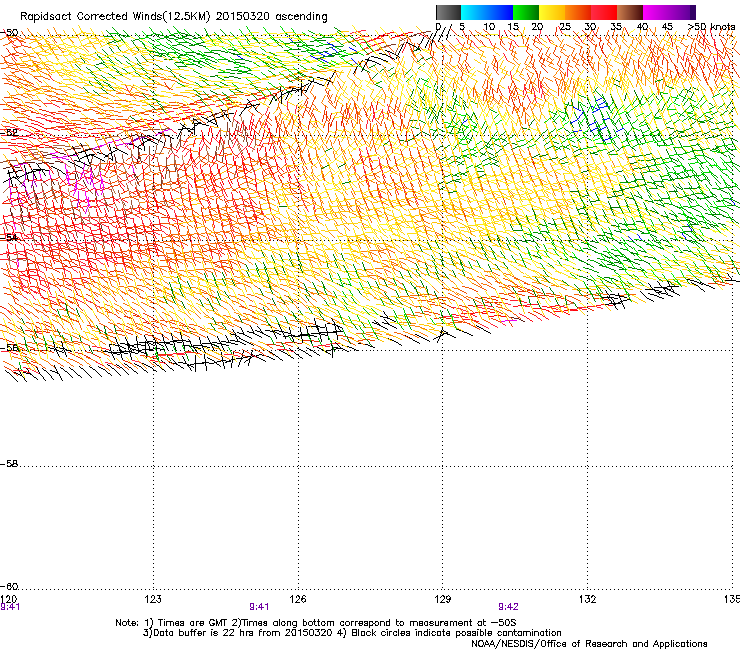Click the longitude label '126'
The height and width of the screenshot is (650, 740).
tap(298, 599)
